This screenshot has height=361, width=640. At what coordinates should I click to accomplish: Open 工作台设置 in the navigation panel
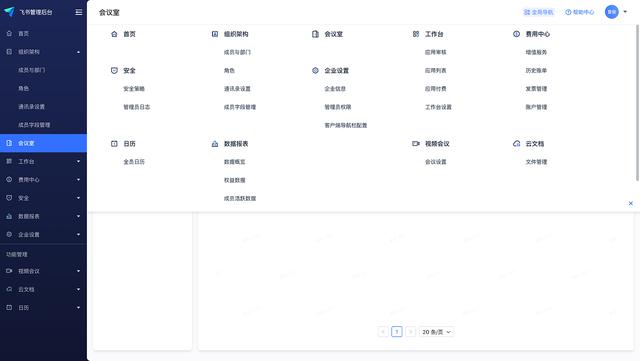[438, 107]
